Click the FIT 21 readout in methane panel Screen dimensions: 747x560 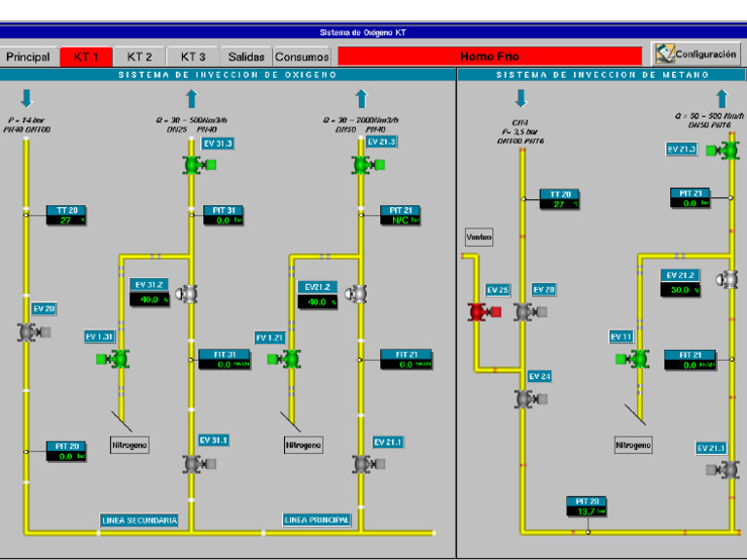coord(691,360)
